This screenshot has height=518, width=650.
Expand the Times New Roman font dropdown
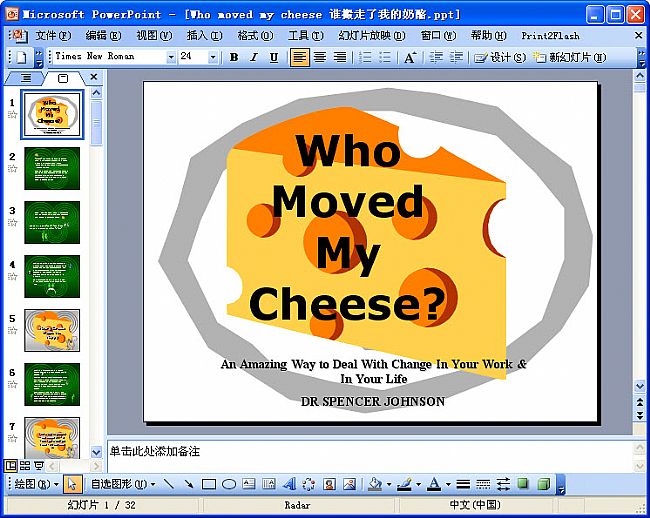171,57
